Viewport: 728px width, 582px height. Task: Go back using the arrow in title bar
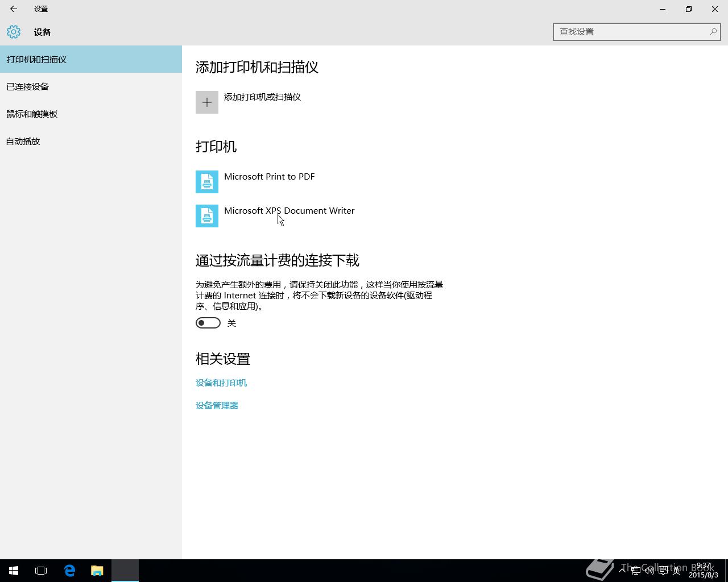pos(14,9)
